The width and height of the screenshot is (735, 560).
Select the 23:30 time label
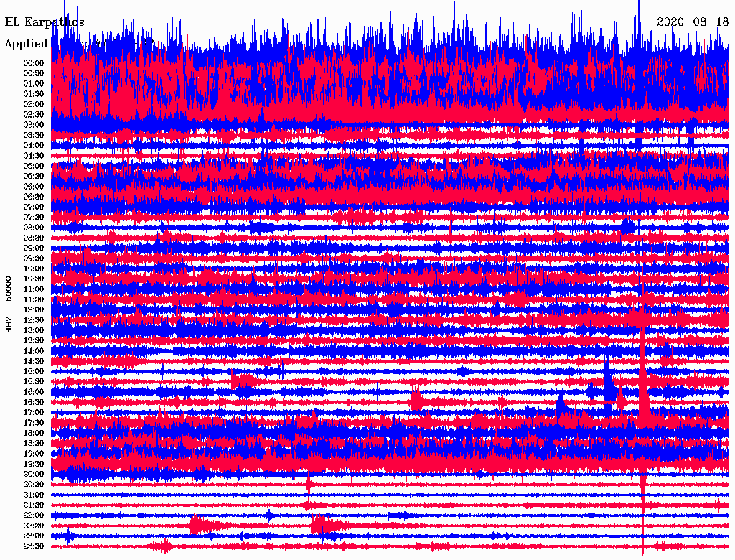click(x=34, y=546)
